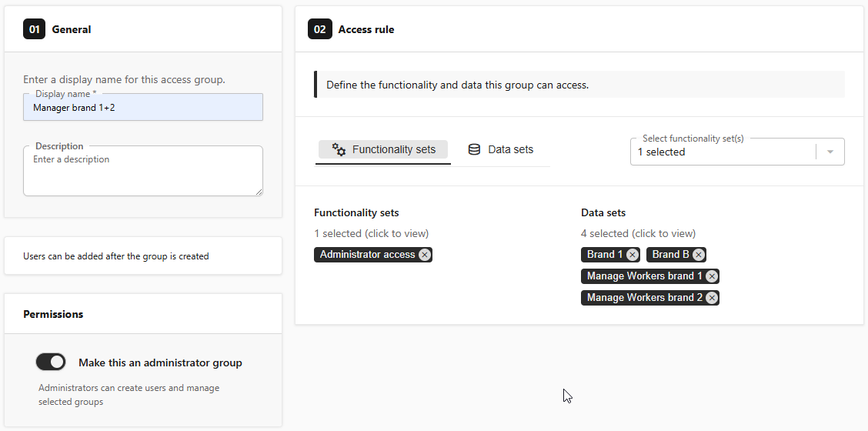This screenshot has height=431, width=868.
Task: Click the Description text area
Action: [143, 171]
